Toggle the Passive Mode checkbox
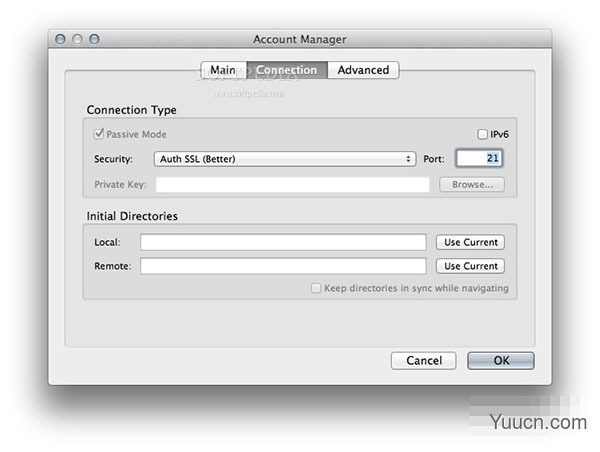The image size is (600, 452). coord(99,134)
